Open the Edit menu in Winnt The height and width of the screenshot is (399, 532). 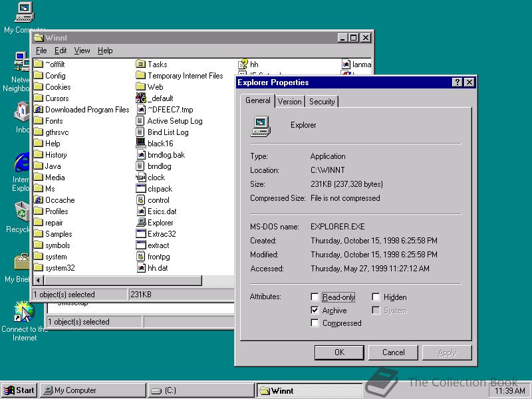point(61,51)
